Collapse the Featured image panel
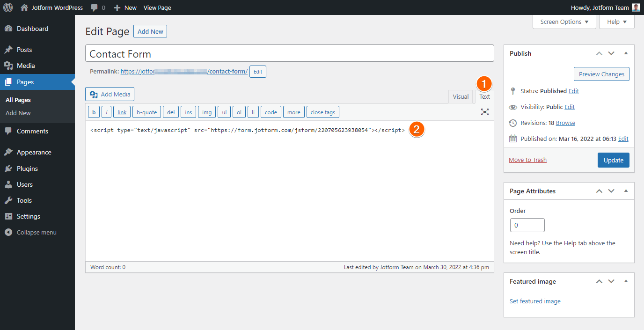Viewport: 644px width, 330px height. coord(626,281)
